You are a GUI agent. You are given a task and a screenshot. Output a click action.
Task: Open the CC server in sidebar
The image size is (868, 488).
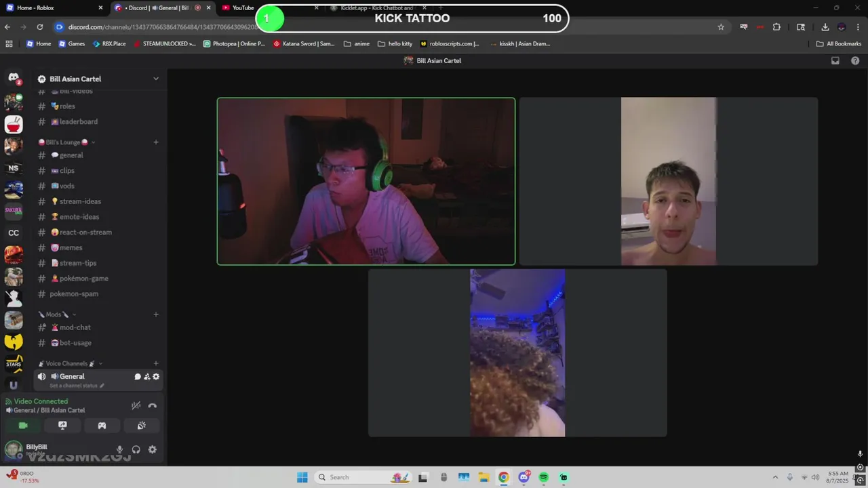coord(14,233)
